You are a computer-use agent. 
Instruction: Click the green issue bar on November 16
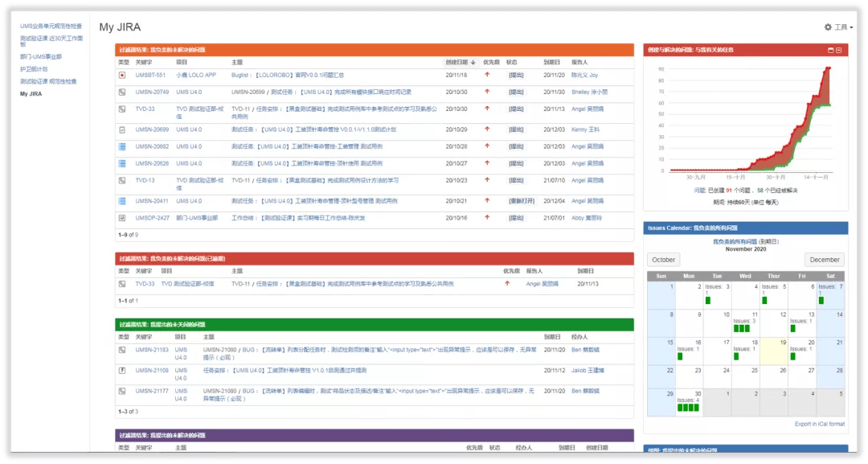click(x=681, y=356)
